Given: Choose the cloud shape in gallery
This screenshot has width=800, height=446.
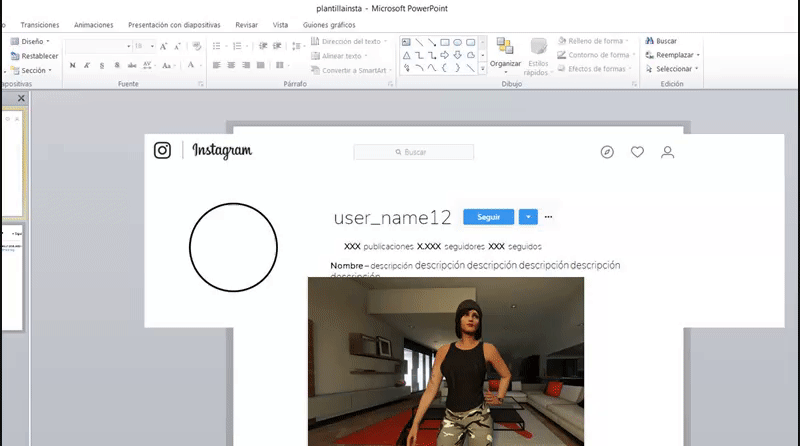Looking at the screenshot, I should 470,55.
